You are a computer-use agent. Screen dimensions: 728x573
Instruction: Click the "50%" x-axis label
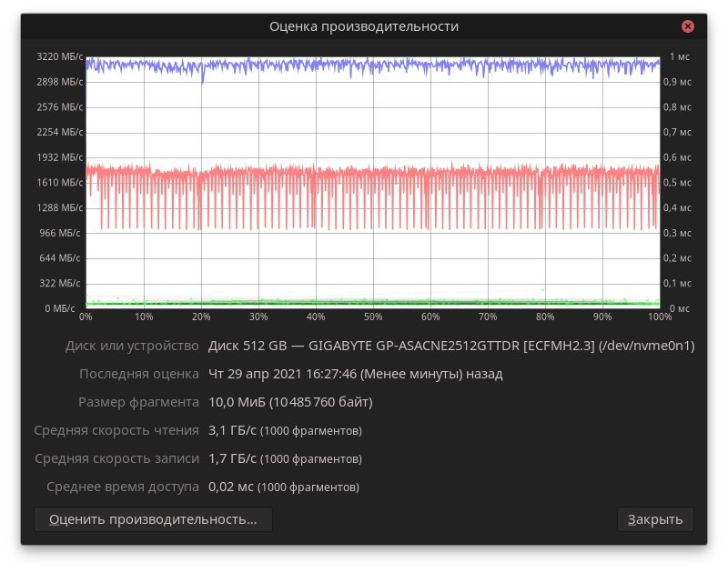click(x=373, y=317)
